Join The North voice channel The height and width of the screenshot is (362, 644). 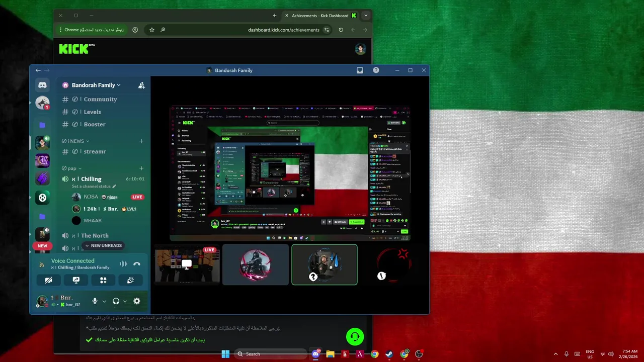[x=95, y=236]
